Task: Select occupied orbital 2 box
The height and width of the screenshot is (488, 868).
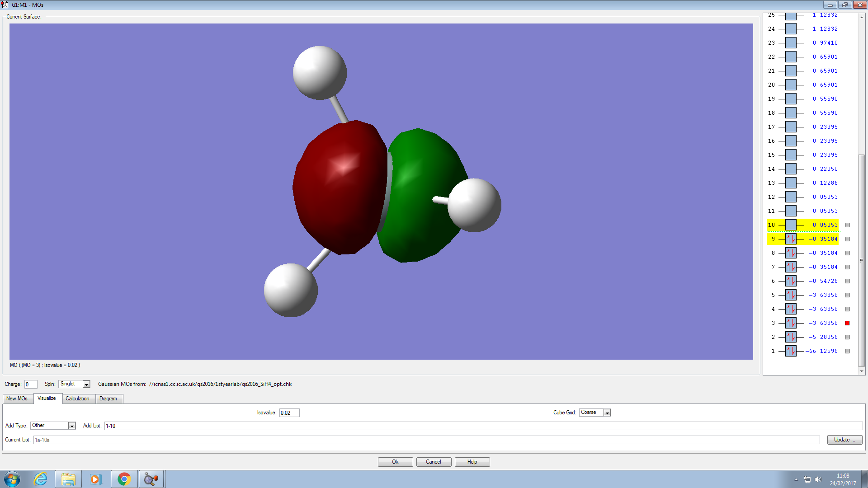Action: tap(791, 337)
